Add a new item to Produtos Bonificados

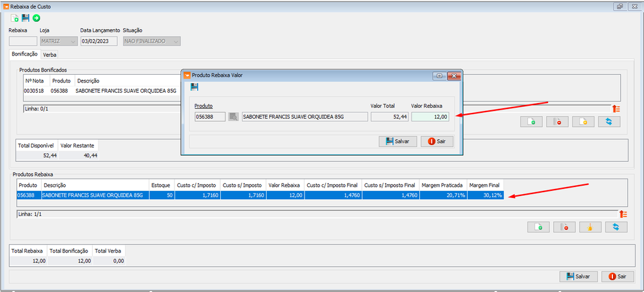pyautogui.click(x=531, y=122)
